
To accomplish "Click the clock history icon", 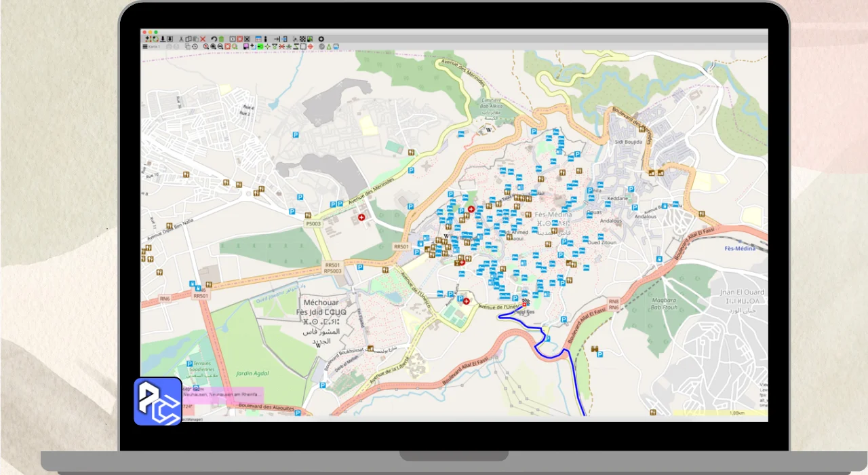I will (195, 47).
